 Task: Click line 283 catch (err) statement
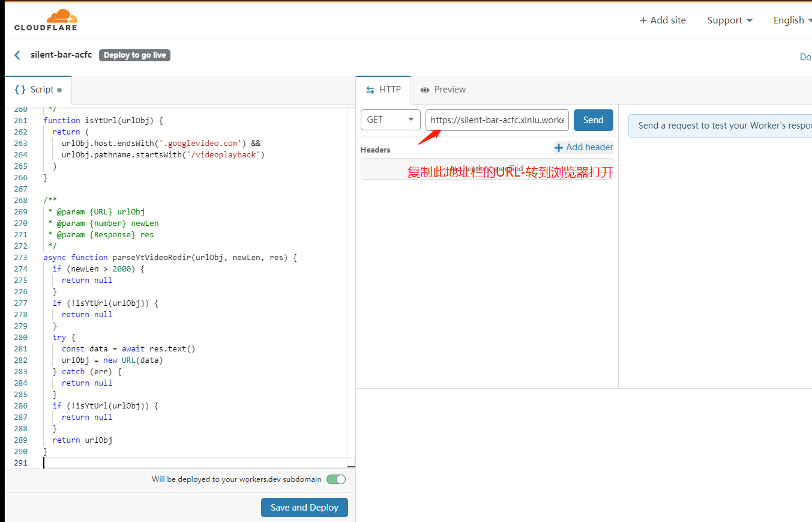pyautogui.click(x=87, y=371)
